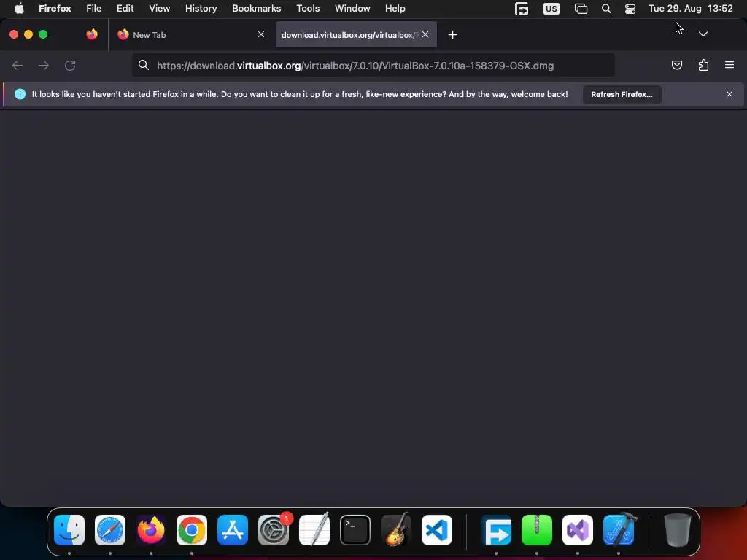Open the Trash in the Dock
Image resolution: width=747 pixels, height=560 pixels.
tap(678, 530)
